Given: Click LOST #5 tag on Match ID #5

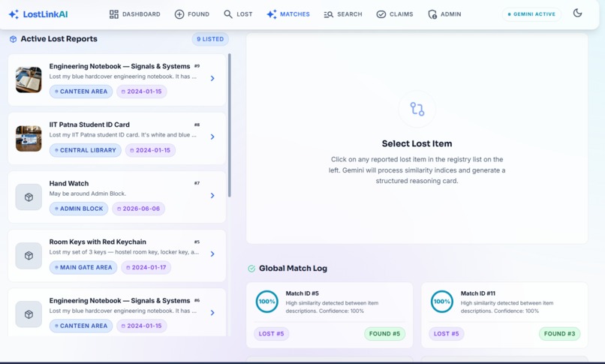Looking at the screenshot, I should pyautogui.click(x=271, y=333).
